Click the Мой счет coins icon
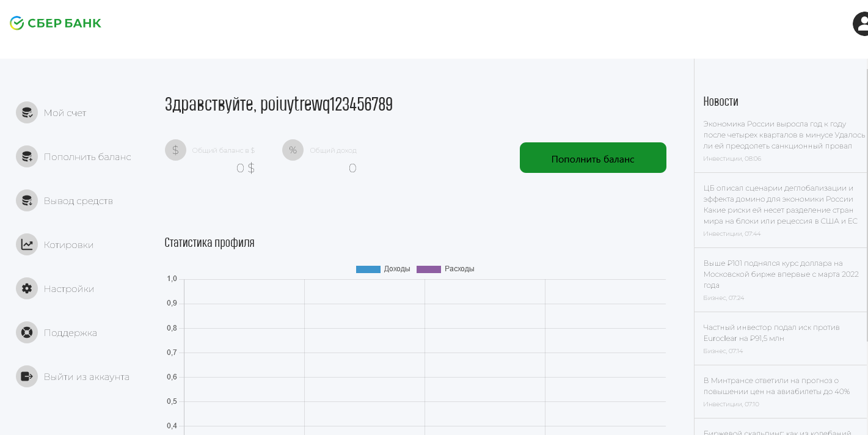The height and width of the screenshot is (435, 868). coord(27,112)
